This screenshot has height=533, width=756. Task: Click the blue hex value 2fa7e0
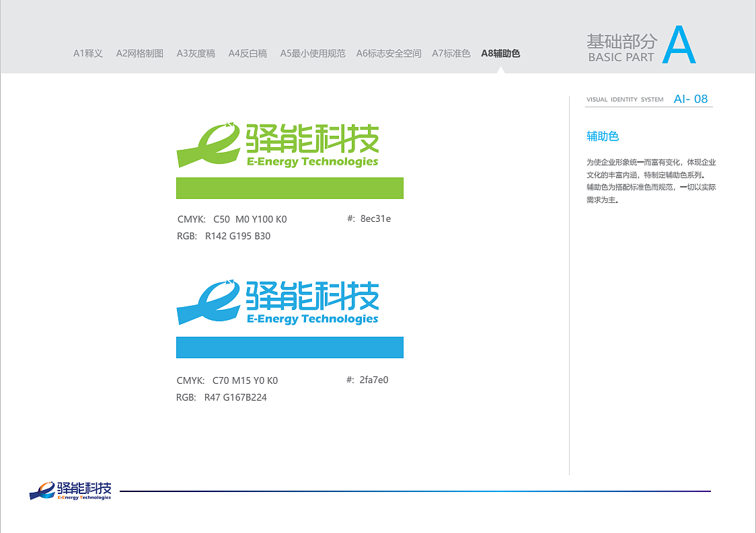pyautogui.click(x=374, y=380)
